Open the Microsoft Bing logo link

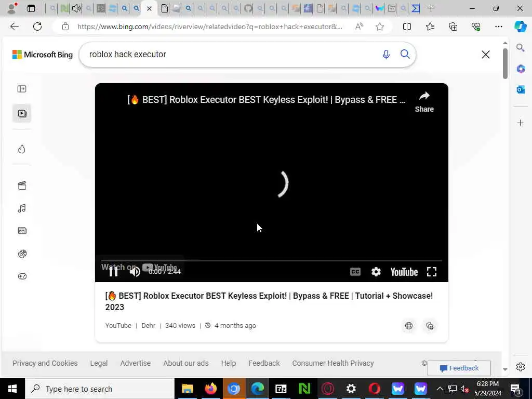pos(43,55)
